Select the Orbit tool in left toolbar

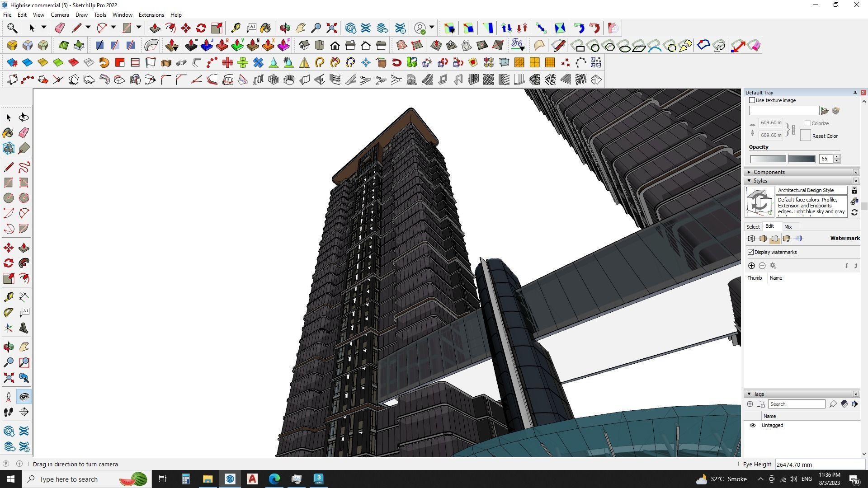pos(8,347)
